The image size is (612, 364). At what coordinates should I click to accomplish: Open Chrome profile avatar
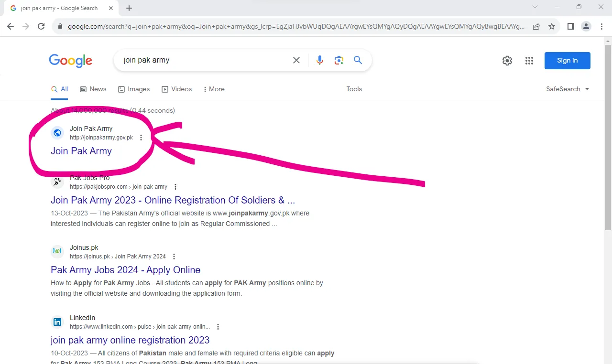click(x=586, y=26)
